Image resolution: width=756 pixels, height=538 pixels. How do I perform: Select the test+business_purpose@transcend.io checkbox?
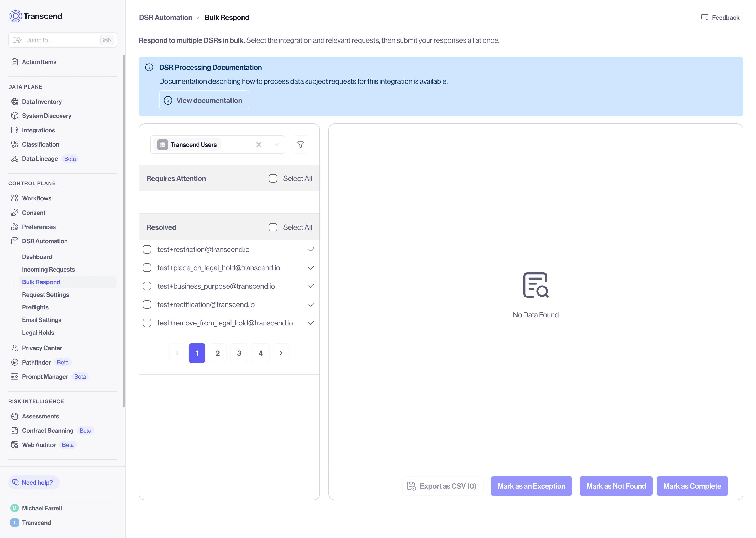147,286
